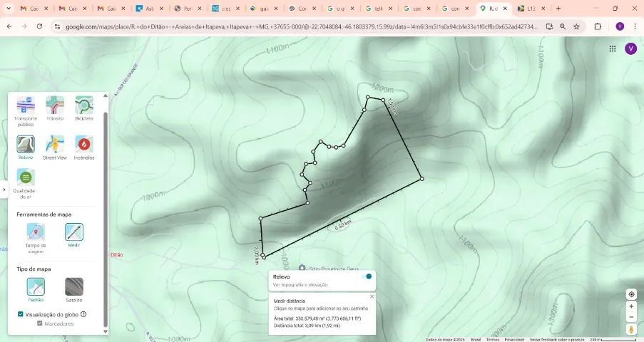Click the layers panel scroll down arrow
Viewport: 644px width, 342px height.
click(105, 331)
